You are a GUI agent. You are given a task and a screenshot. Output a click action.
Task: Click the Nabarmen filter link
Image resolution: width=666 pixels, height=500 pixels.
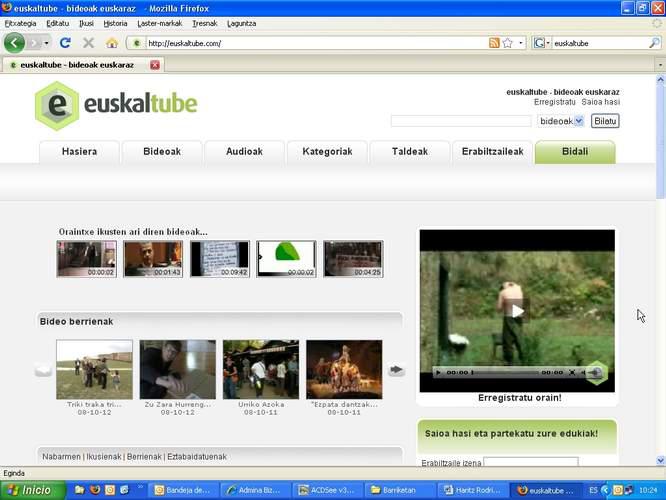coord(61,457)
